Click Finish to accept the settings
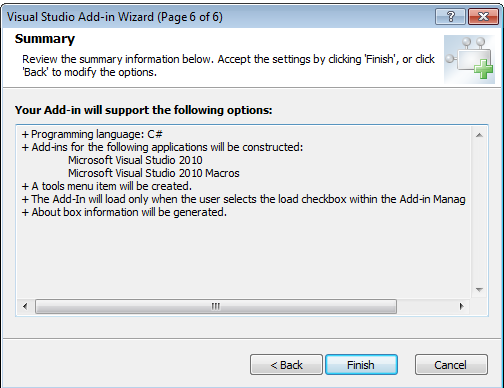 click(x=361, y=365)
